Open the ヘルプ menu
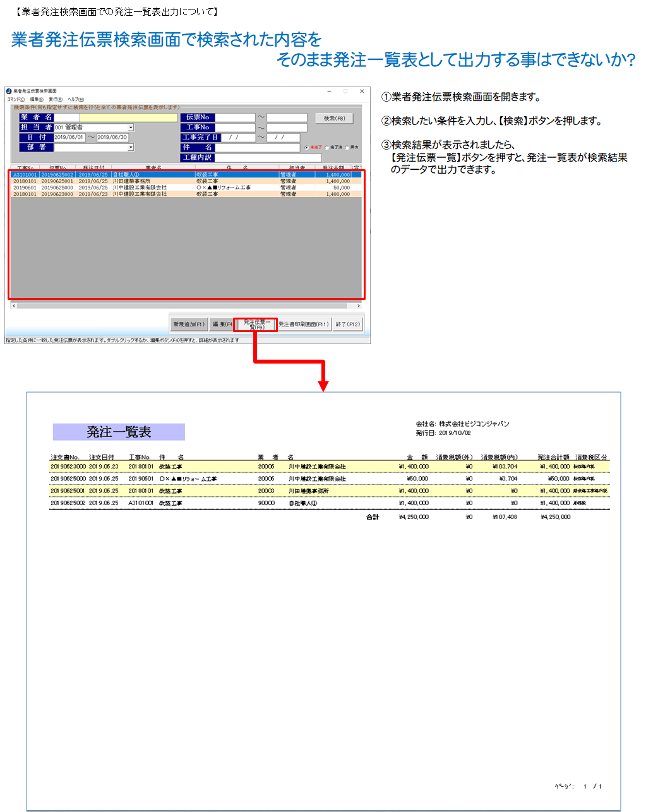The height and width of the screenshot is (812, 646). [76, 100]
